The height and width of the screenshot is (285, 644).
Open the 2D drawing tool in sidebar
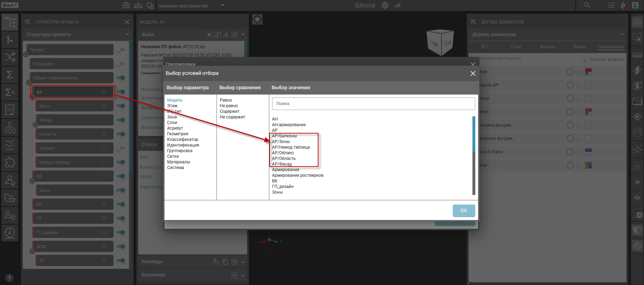click(9, 110)
